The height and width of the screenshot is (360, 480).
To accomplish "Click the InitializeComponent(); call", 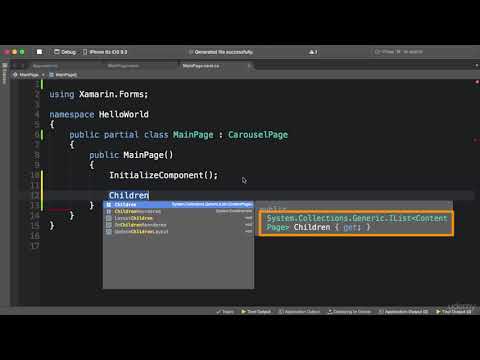I will 163,175.
